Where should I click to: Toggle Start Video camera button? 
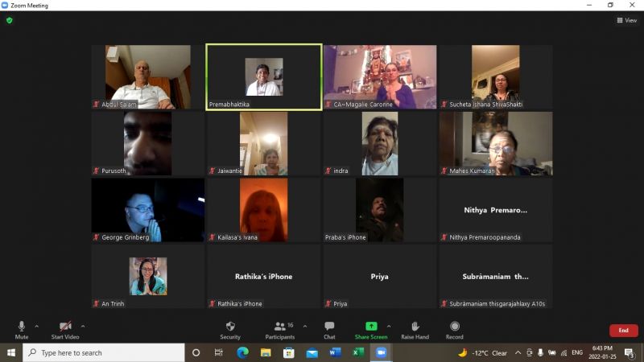point(64,327)
